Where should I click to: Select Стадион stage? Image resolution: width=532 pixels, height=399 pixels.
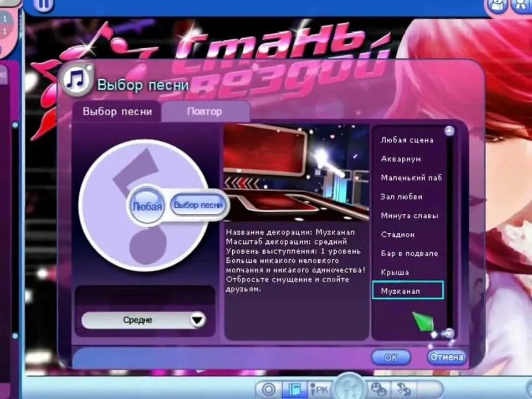tap(398, 234)
